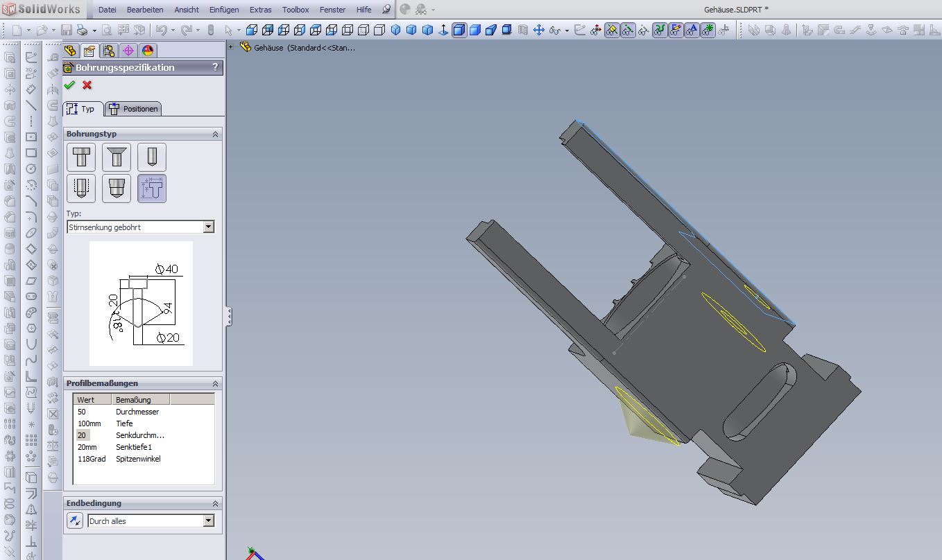Click the Senkdurchmesser value field showing 20
The height and width of the screenshot is (560, 942).
pyautogui.click(x=83, y=435)
